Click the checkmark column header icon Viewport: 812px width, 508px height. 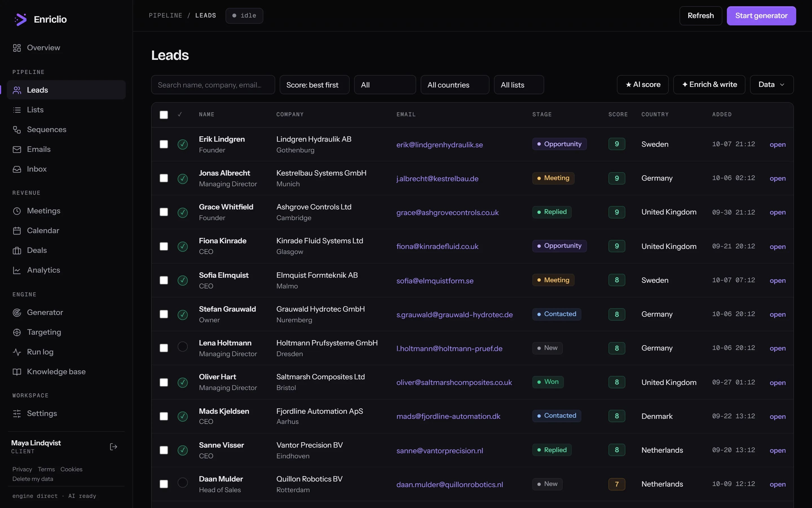(180, 115)
